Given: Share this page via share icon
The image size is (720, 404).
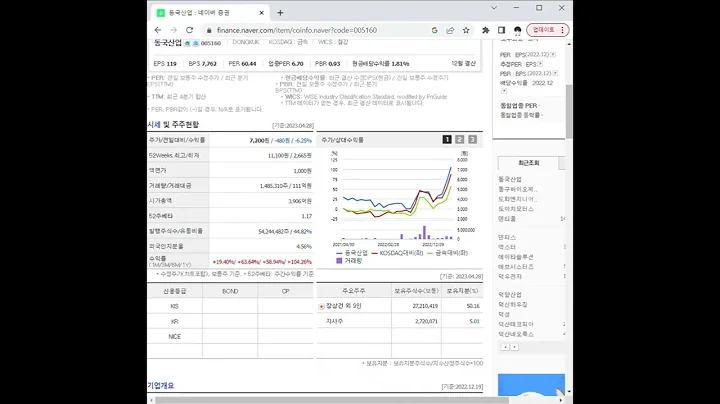Looking at the screenshot, I should 450,30.
